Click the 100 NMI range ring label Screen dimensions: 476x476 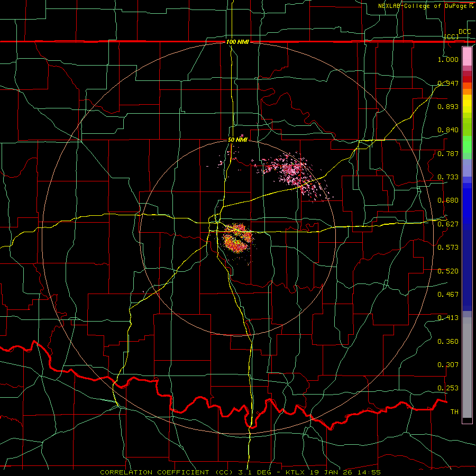237,42
